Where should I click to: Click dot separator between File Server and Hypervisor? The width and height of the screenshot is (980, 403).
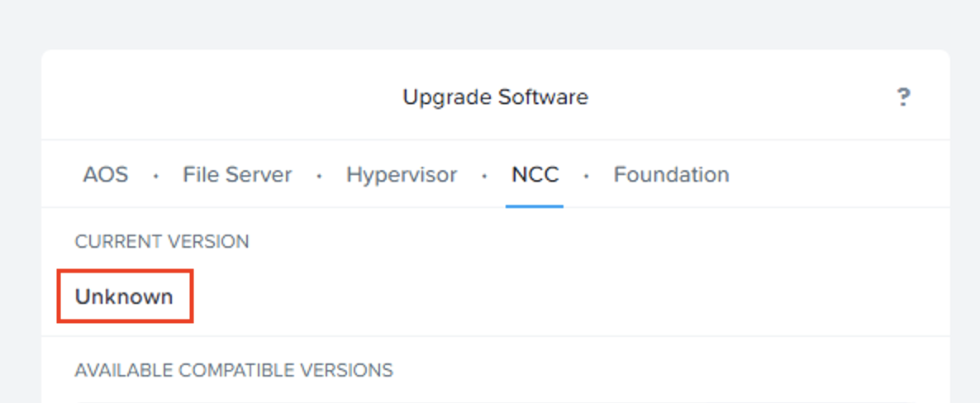[x=319, y=176]
